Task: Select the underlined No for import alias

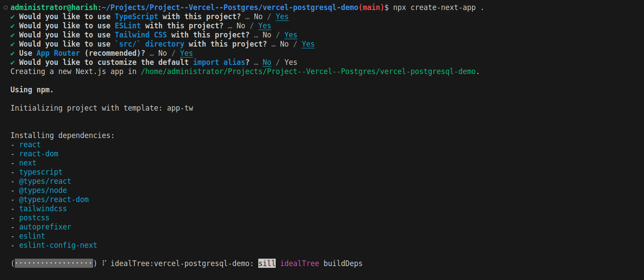Action: point(267,62)
